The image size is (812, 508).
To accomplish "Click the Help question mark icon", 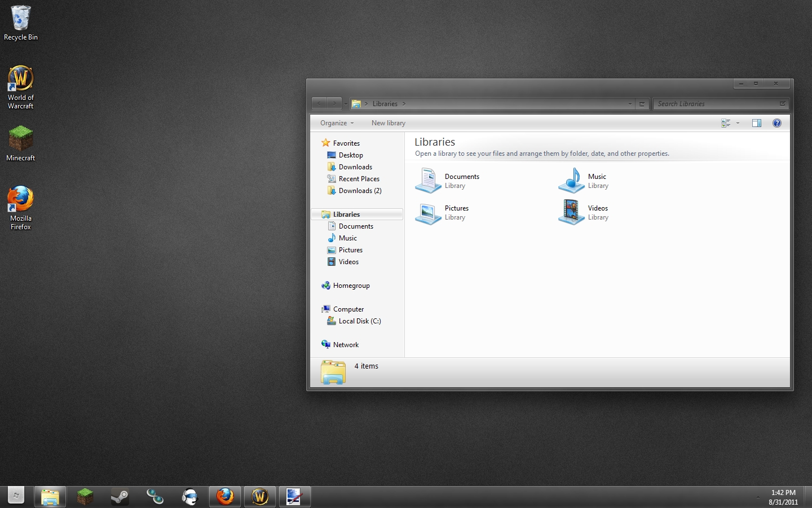I will pyautogui.click(x=777, y=123).
